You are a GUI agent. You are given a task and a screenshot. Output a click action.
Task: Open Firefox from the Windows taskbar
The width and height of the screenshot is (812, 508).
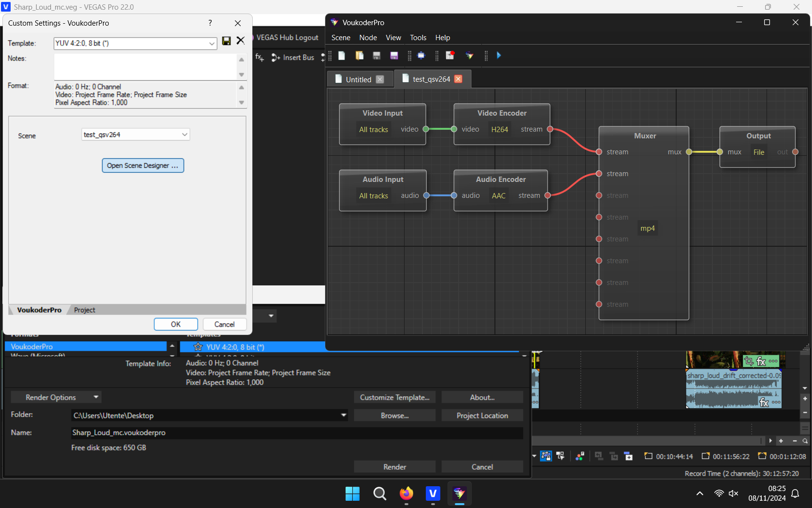406,493
